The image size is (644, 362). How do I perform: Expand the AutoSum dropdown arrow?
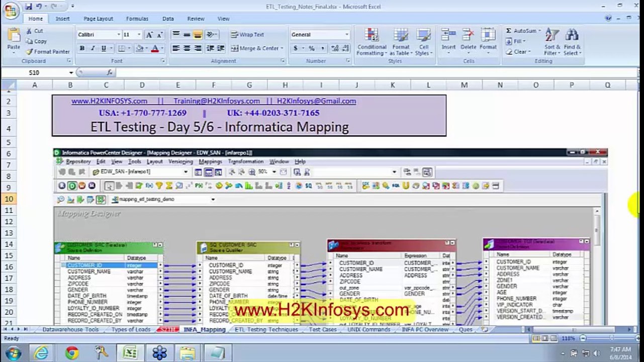[540, 31]
